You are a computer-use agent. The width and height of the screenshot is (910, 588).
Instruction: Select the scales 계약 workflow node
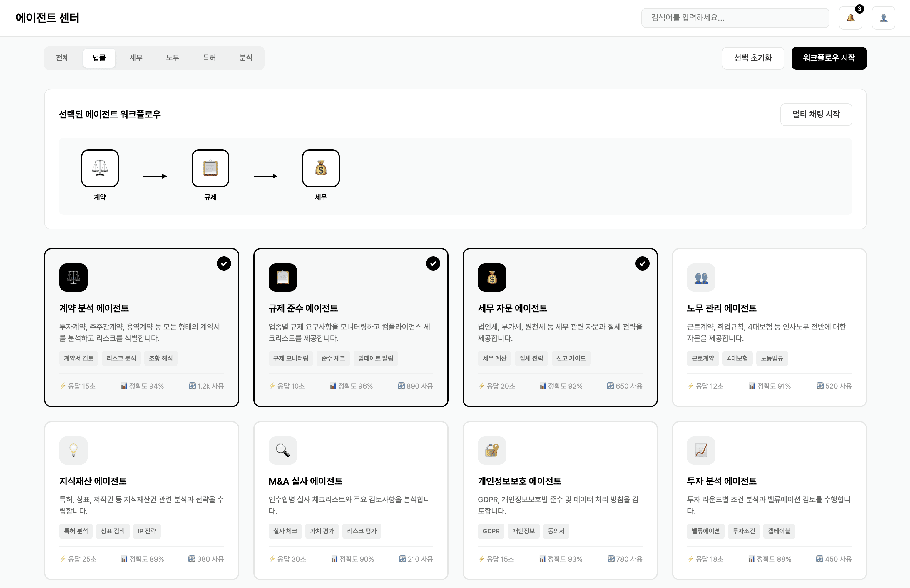tap(100, 168)
